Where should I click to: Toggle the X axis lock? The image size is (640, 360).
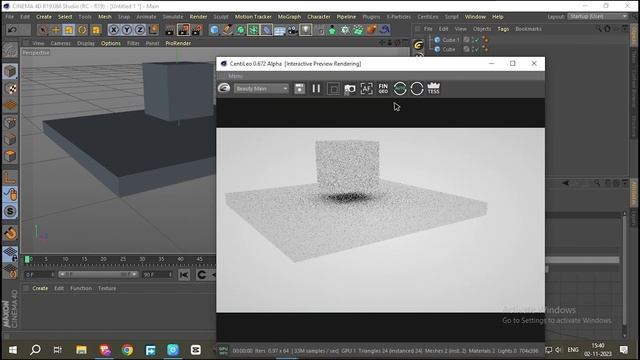(x=114, y=30)
